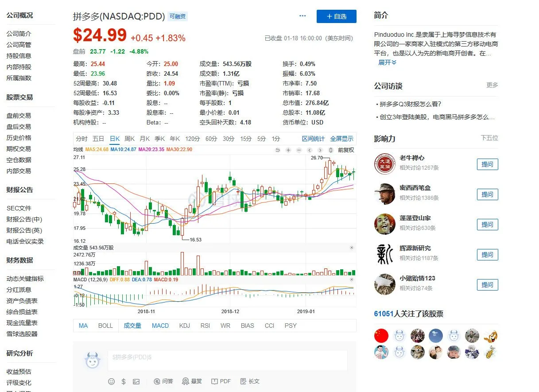
Task: Click 提问 button for 小赌贻情123
Action: coord(487,285)
